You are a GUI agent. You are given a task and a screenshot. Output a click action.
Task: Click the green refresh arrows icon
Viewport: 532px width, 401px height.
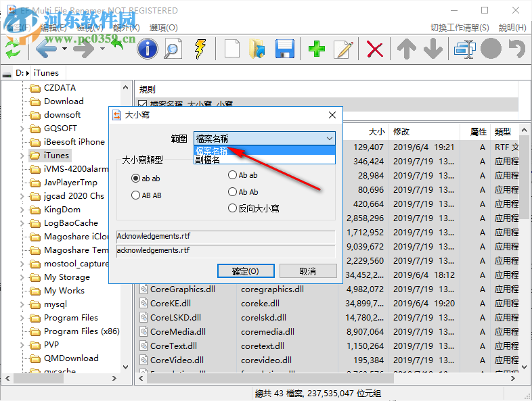(x=13, y=49)
